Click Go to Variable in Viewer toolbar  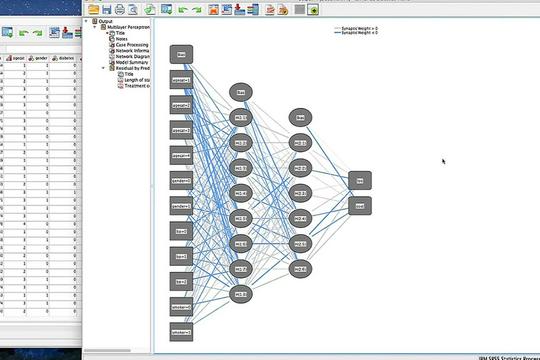coord(240,10)
